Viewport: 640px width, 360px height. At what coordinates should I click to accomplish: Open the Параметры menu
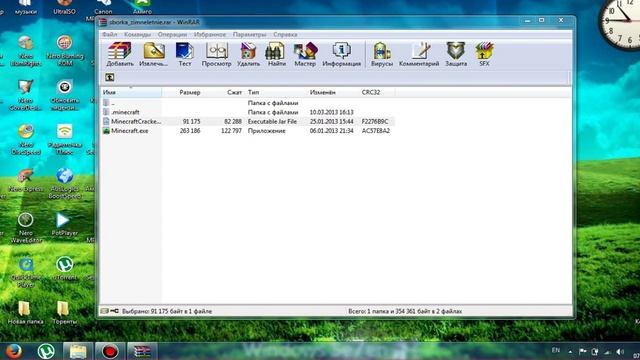click(x=249, y=34)
